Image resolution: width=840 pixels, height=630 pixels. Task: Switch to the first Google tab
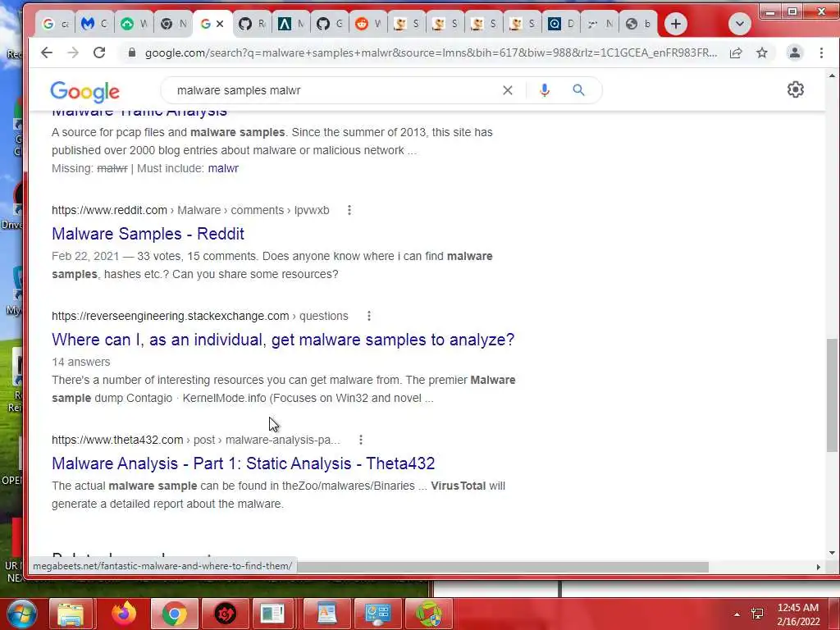pos(56,24)
